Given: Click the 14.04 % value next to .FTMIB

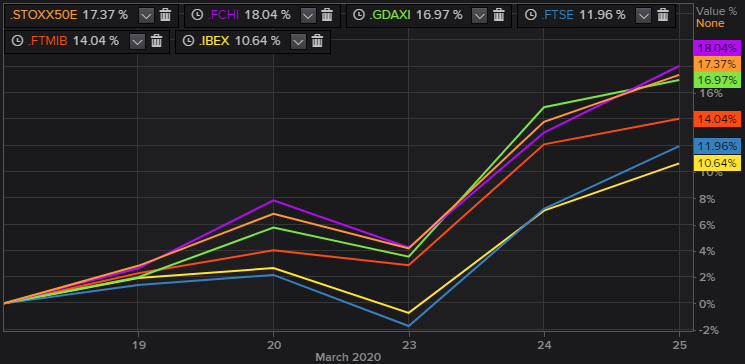Looking at the screenshot, I should click(96, 41).
